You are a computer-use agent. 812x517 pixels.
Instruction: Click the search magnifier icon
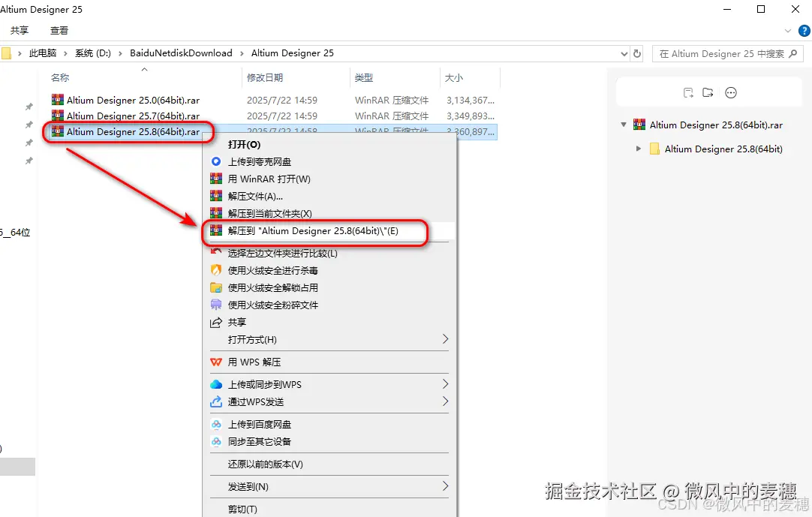pos(792,54)
